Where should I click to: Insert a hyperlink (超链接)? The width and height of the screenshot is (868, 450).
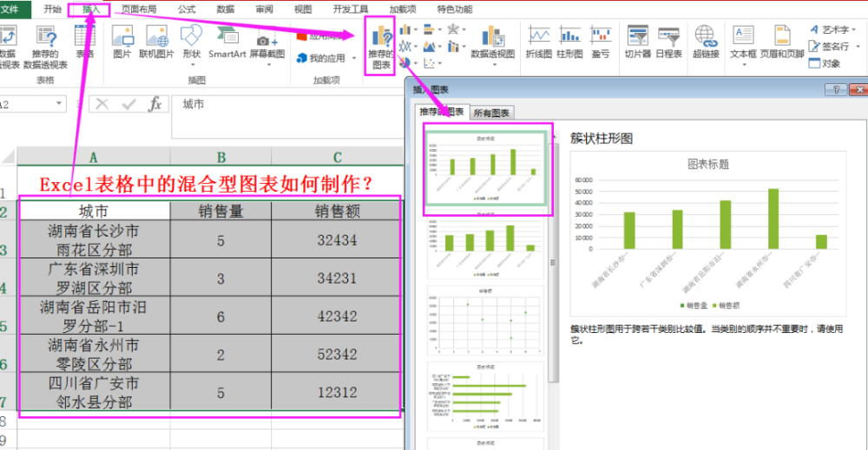point(706,42)
